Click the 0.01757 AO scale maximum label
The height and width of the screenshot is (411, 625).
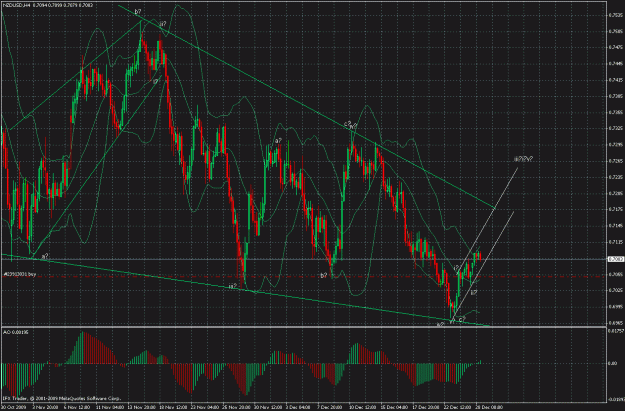coord(615,330)
